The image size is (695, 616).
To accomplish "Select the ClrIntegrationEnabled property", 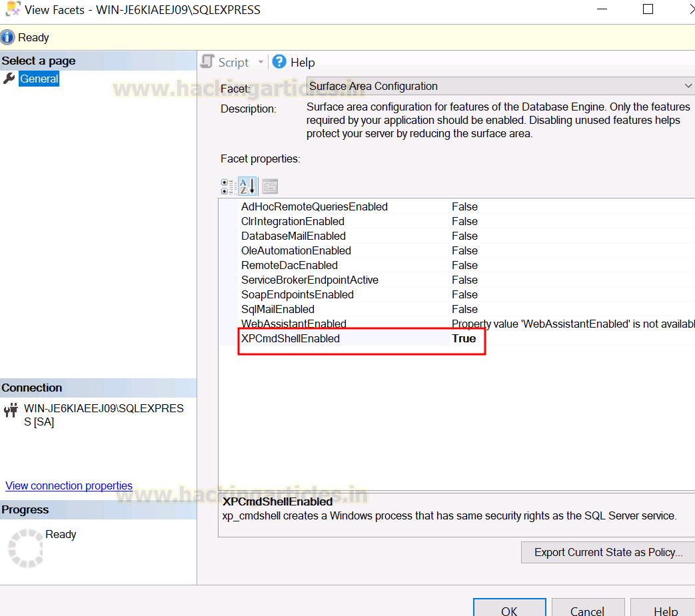I will point(293,221).
